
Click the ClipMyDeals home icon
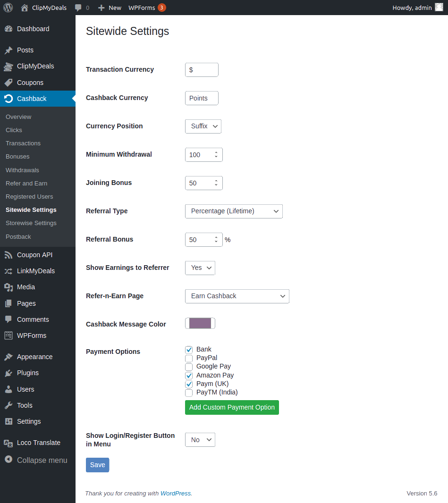coord(25,8)
